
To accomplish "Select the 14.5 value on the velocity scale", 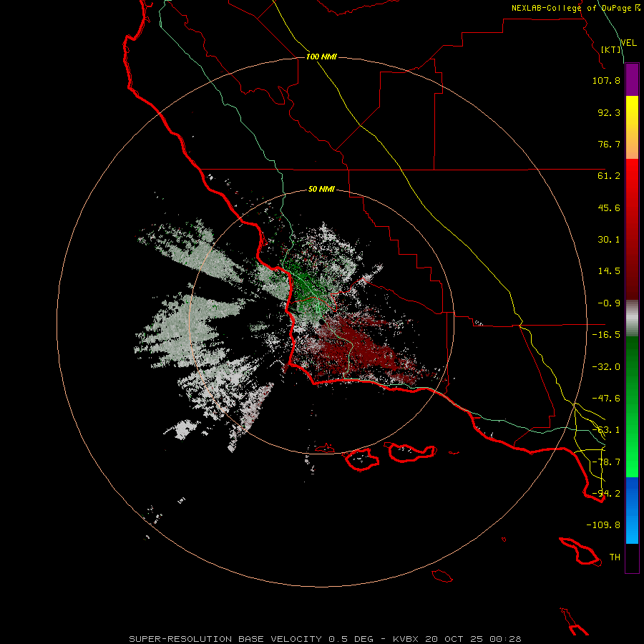I will (609, 271).
